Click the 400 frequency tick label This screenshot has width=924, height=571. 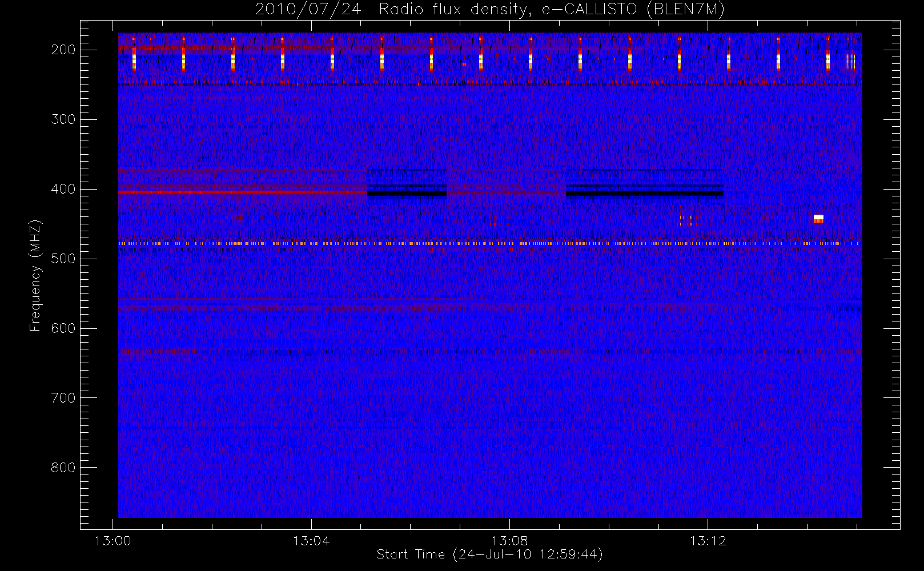click(63, 189)
